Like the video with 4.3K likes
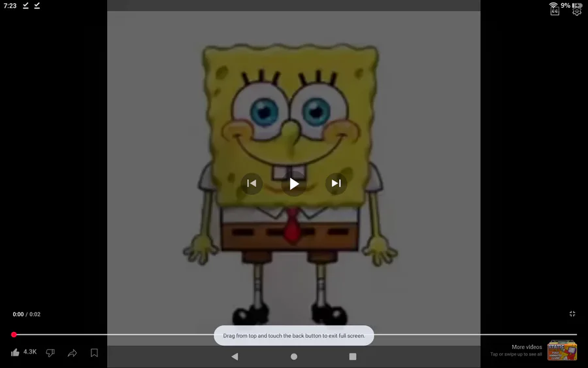 tap(15, 352)
